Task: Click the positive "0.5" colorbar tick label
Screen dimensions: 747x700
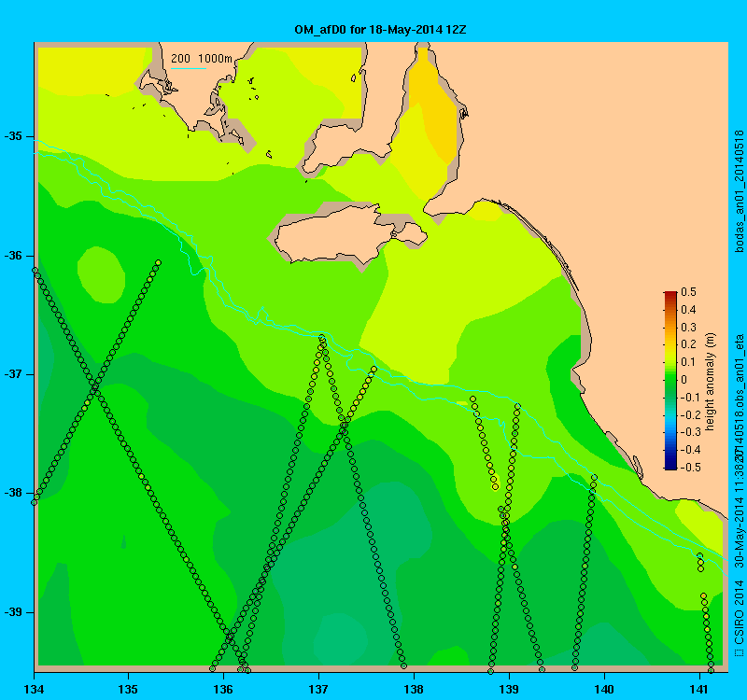Action: click(689, 292)
